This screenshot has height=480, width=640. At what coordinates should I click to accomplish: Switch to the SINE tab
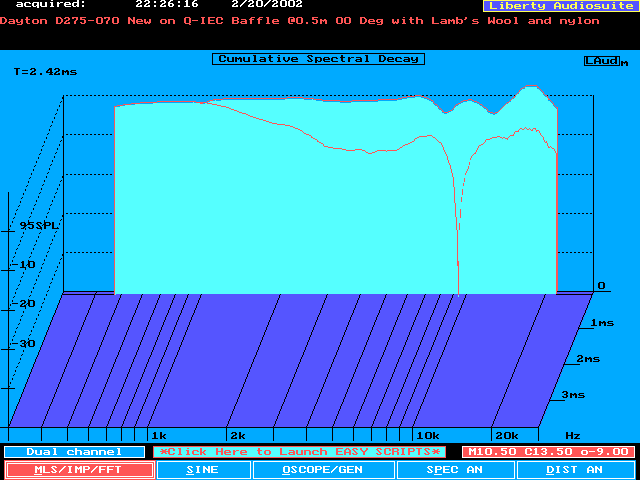point(203,470)
